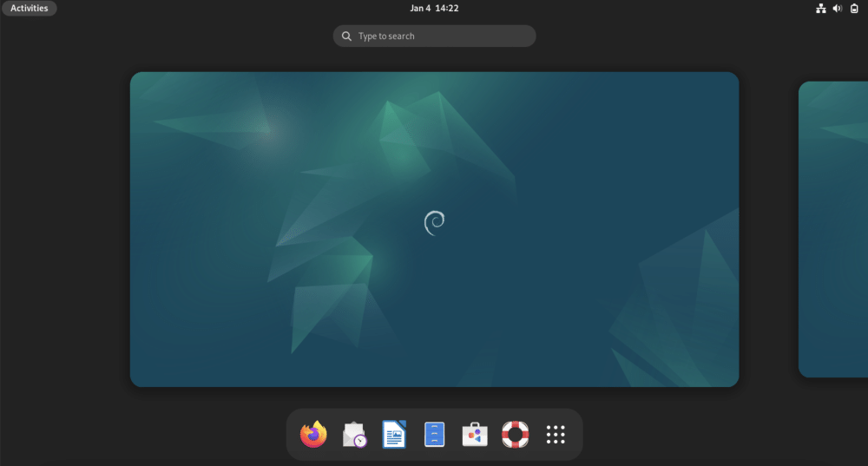Start LibreOffice Writer from the dock
This screenshot has height=466, width=868.
pos(394,434)
